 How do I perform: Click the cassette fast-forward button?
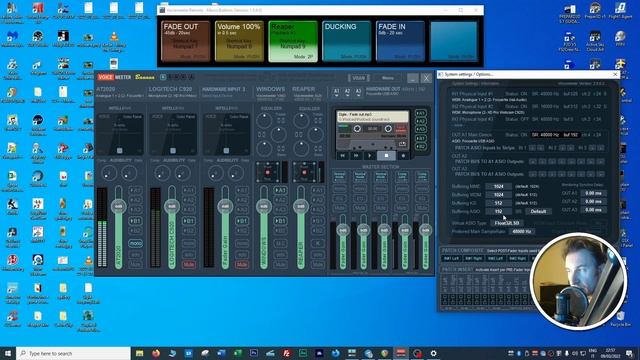pyautogui.click(x=356, y=156)
